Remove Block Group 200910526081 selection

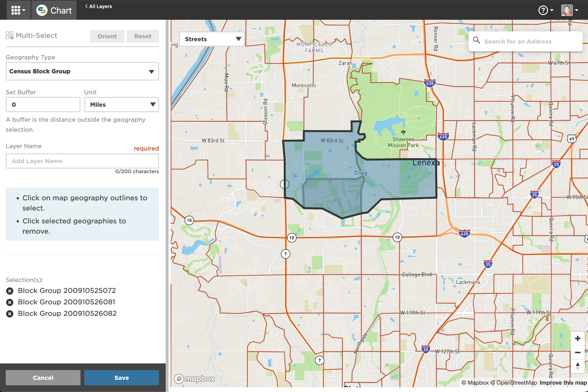pyautogui.click(x=10, y=302)
